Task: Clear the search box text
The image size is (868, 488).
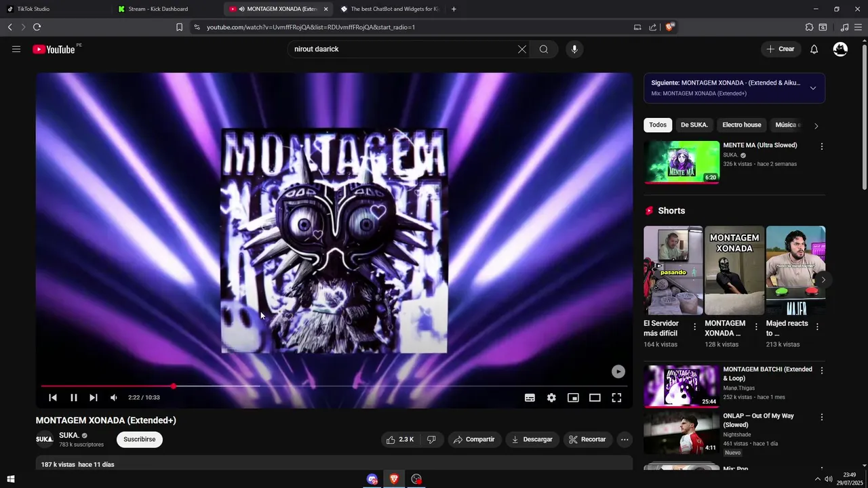Action: (x=522, y=49)
